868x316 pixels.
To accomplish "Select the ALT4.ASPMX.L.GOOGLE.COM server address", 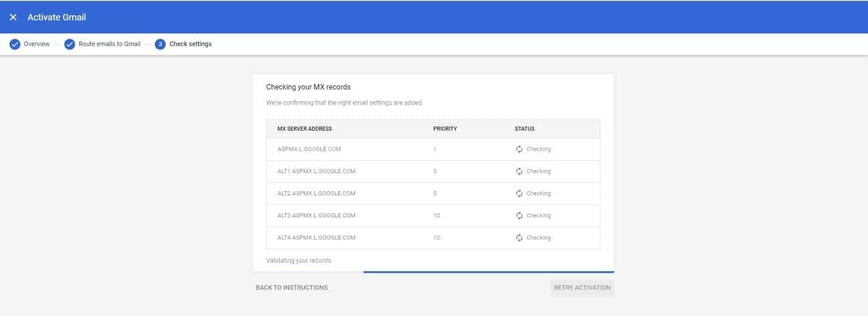I will (x=316, y=237).
